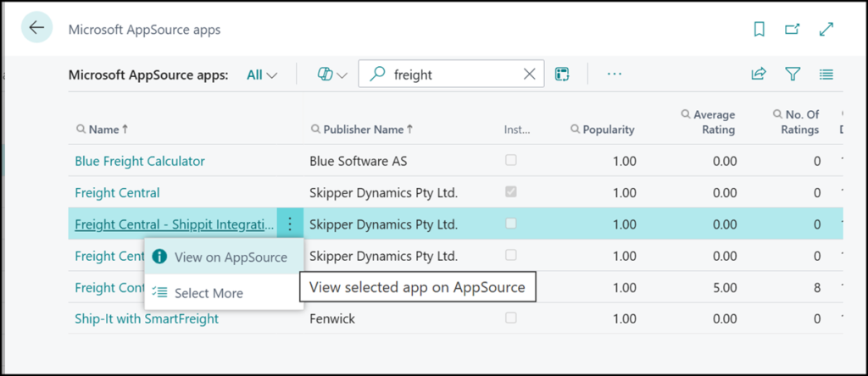Viewport: 868px width, 376px height.
Task: Click the expand page diagonal arrows icon
Action: click(x=826, y=30)
